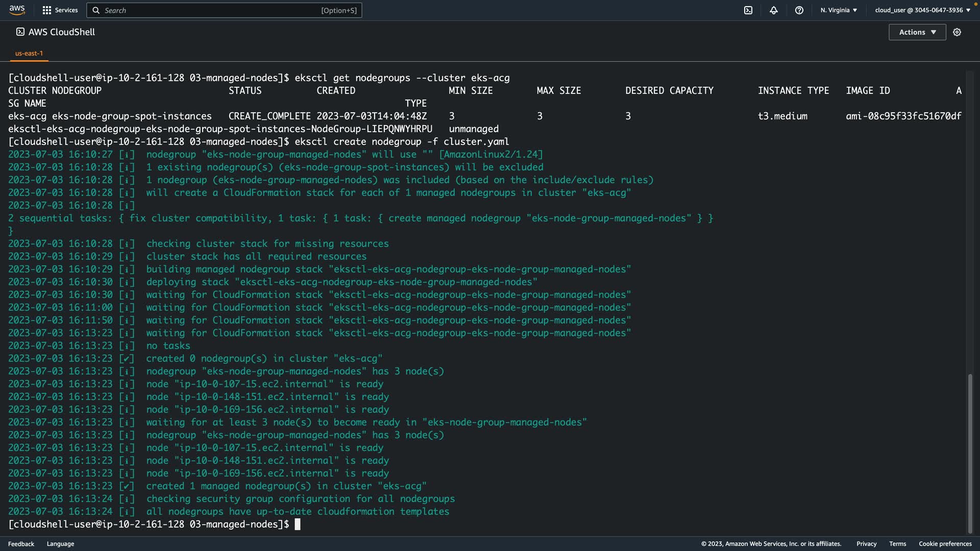The image size is (980, 551).
Task: Open the Terms footer link
Action: (x=897, y=544)
